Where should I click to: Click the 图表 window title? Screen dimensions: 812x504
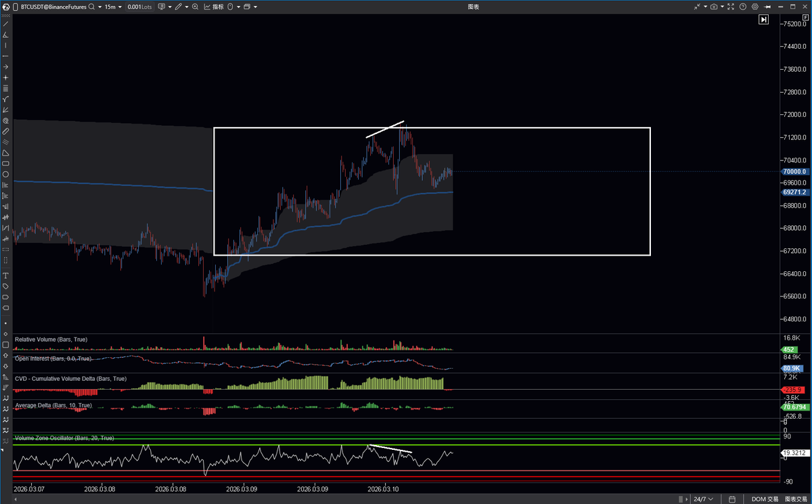474,7
